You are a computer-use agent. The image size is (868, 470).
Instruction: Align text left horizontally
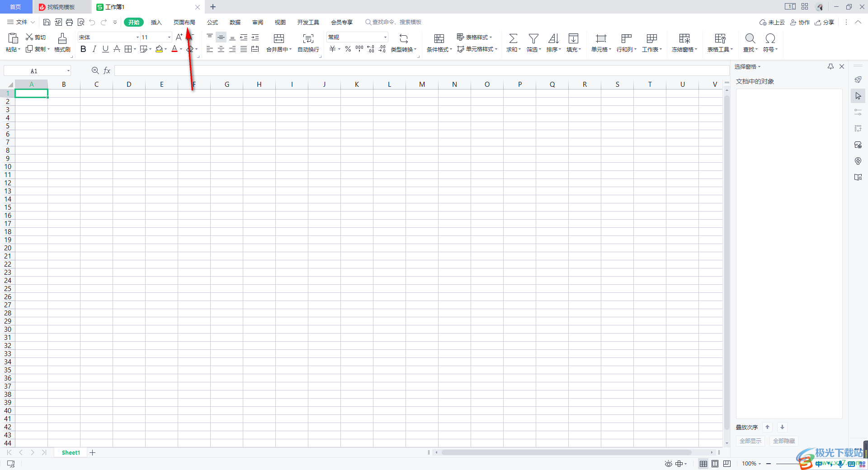coord(210,49)
